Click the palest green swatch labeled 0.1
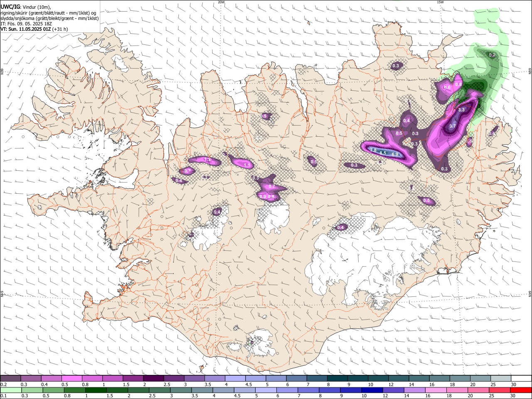 click(x=11, y=390)
